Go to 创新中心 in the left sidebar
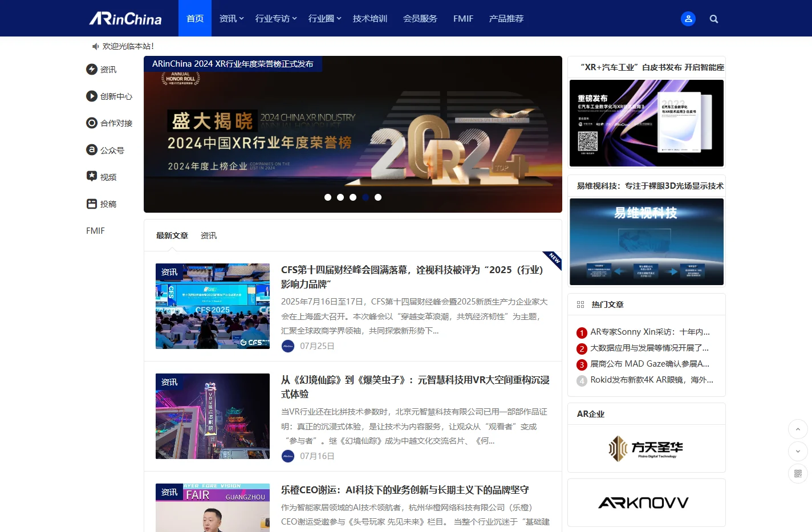The width and height of the screenshot is (812, 532). point(109,96)
